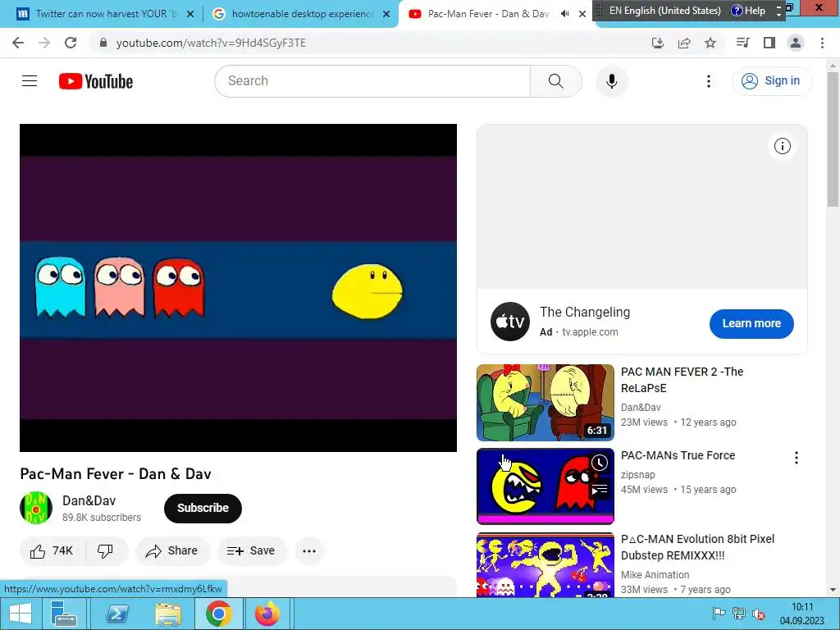Close the Pac-Man Fever tab

coord(582,15)
